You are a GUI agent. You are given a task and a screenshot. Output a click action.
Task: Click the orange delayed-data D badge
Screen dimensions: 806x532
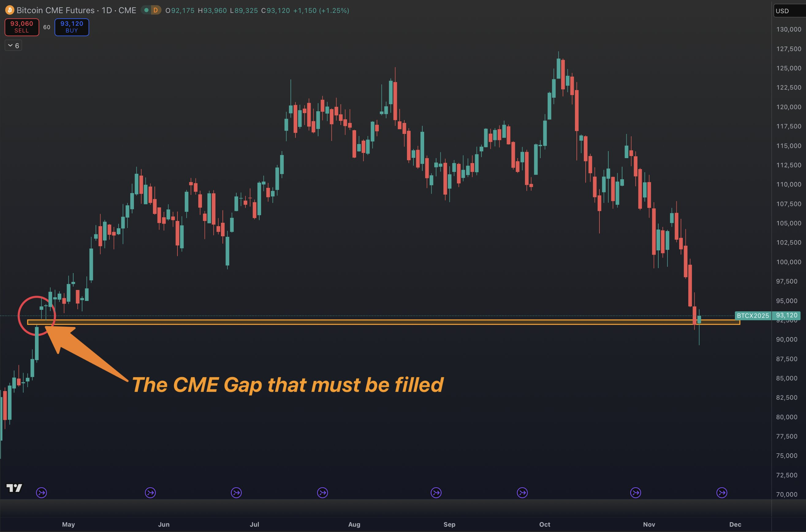tap(156, 10)
